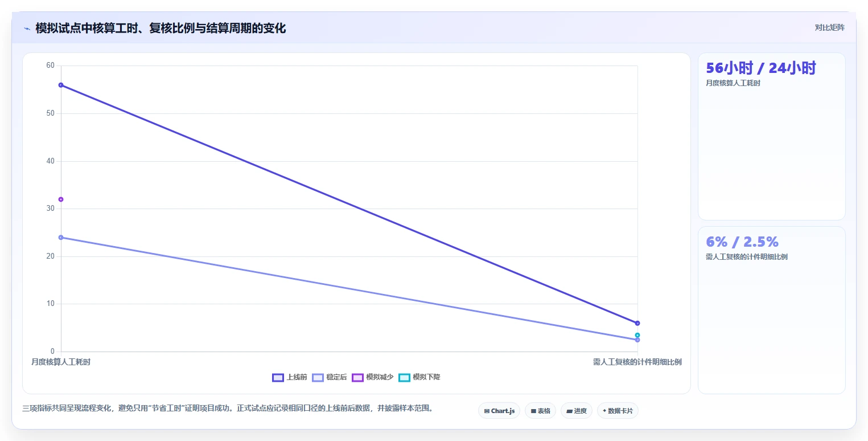Click the 进度 tag button

pyautogui.click(x=577, y=411)
